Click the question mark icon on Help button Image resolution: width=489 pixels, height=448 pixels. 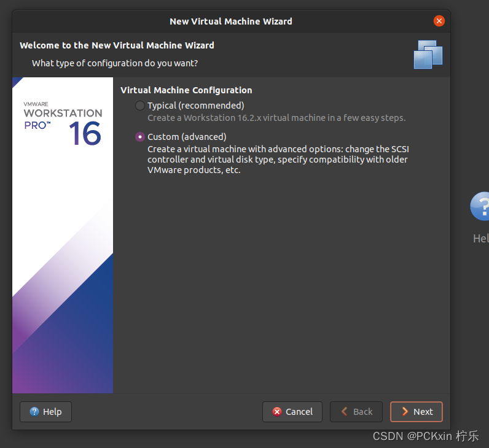(x=34, y=412)
